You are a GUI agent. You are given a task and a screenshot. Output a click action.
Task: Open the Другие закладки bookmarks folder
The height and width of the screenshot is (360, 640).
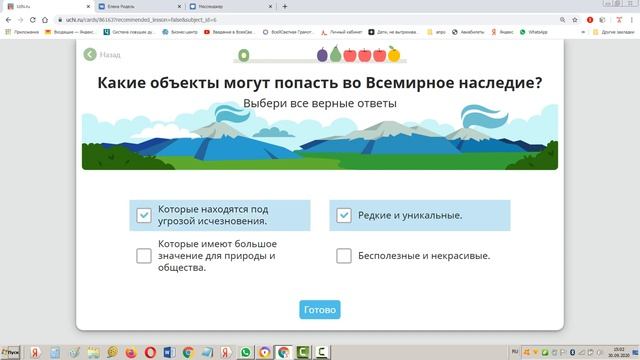pos(613,32)
